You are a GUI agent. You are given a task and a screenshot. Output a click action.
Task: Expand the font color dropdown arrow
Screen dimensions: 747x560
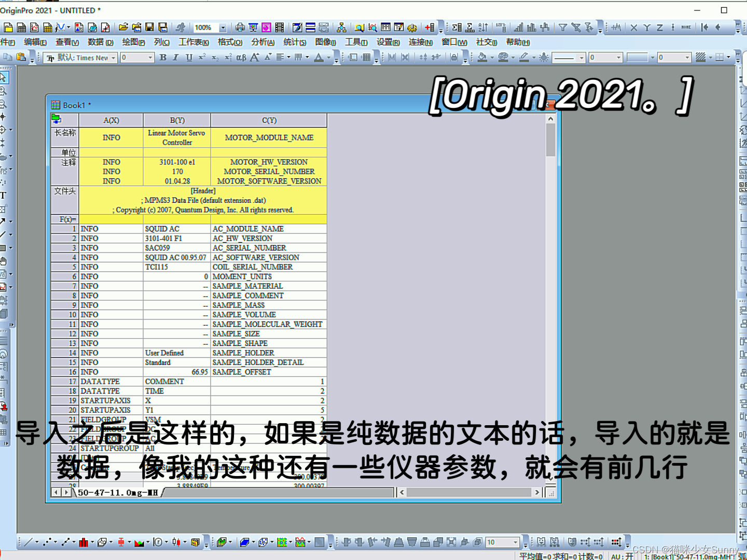point(328,58)
